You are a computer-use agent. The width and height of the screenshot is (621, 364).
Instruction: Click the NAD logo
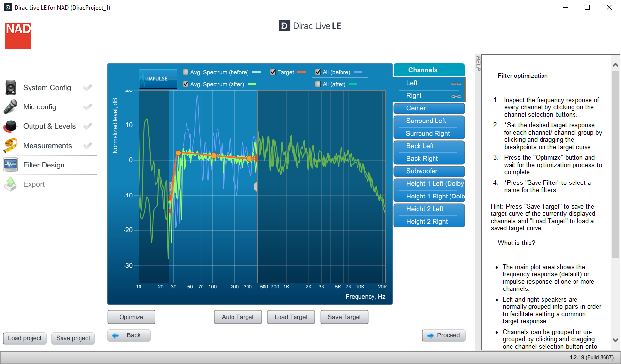18,35
